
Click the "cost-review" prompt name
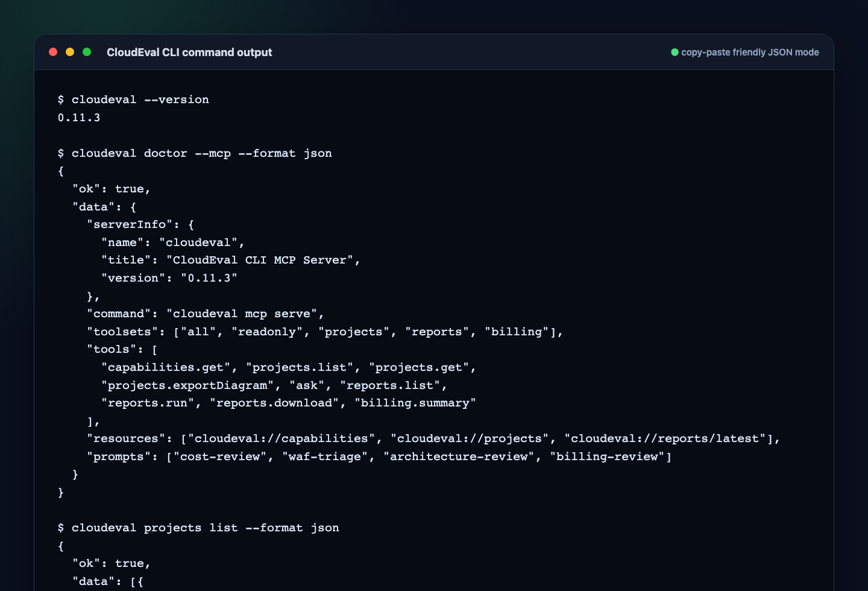pos(220,457)
